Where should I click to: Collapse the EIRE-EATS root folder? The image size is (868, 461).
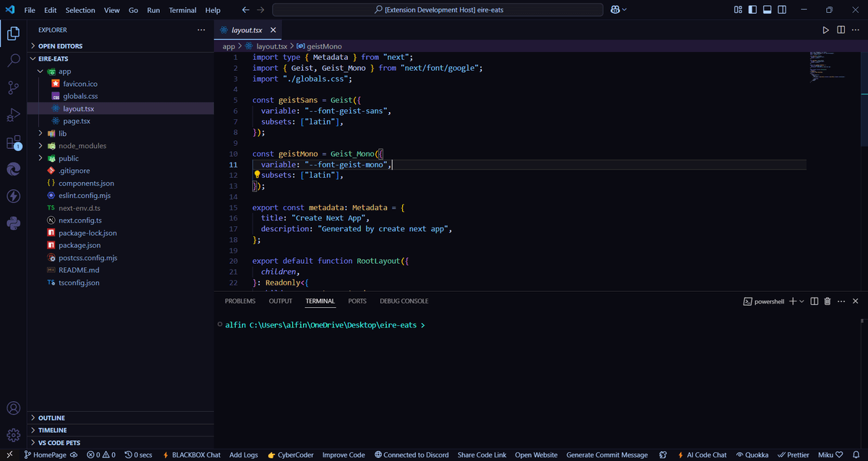point(120,59)
